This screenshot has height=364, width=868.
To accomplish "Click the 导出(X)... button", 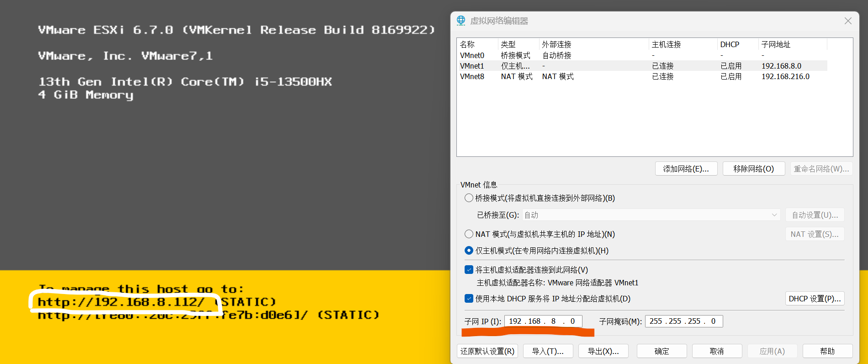I will pyautogui.click(x=603, y=351).
